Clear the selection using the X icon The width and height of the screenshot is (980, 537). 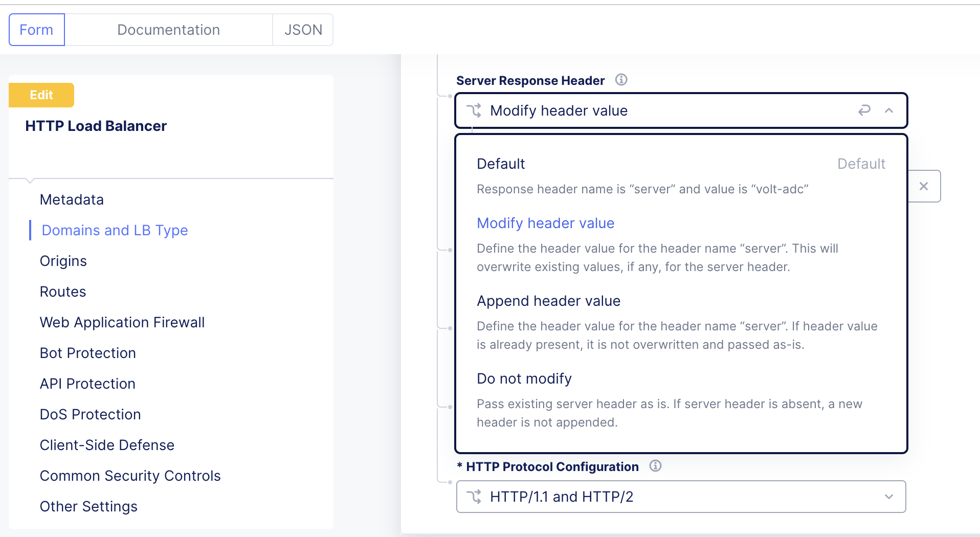[x=924, y=186]
